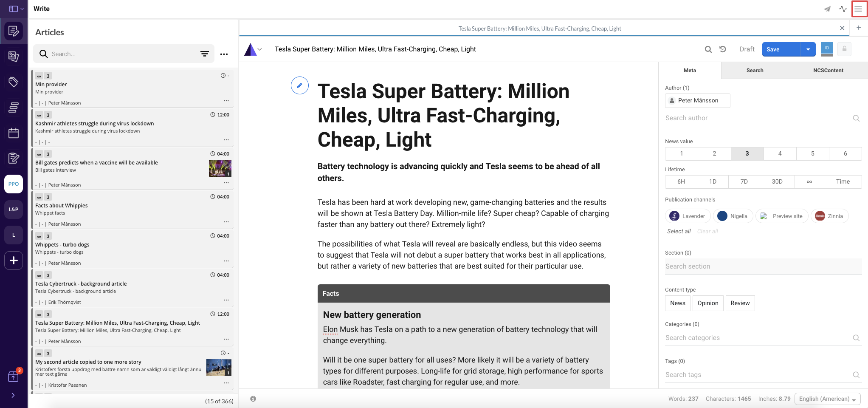Click the paper plane send icon
This screenshot has height=408, width=868.
tap(827, 9)
